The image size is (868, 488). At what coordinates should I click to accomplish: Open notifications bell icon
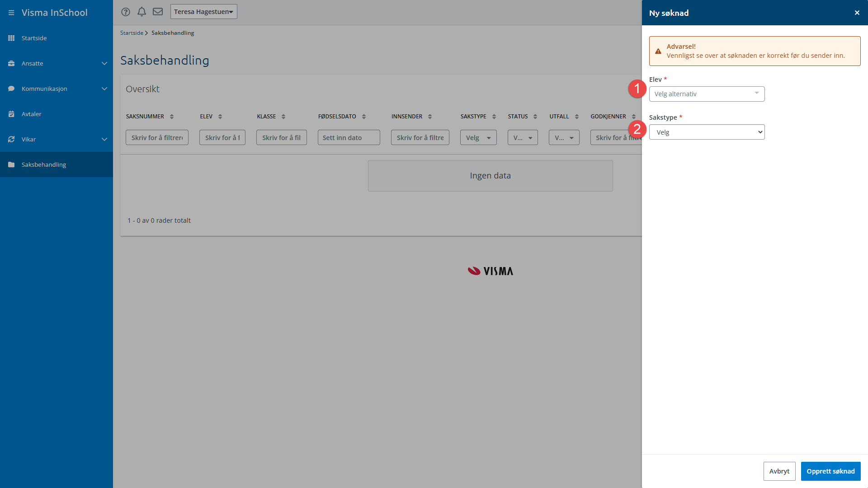click(142, 12)
